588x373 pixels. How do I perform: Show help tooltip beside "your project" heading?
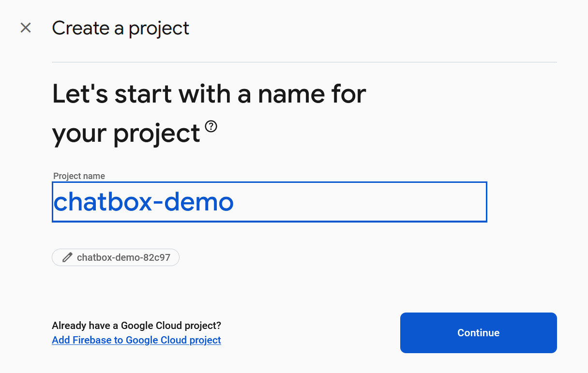[x=211, y=127]
